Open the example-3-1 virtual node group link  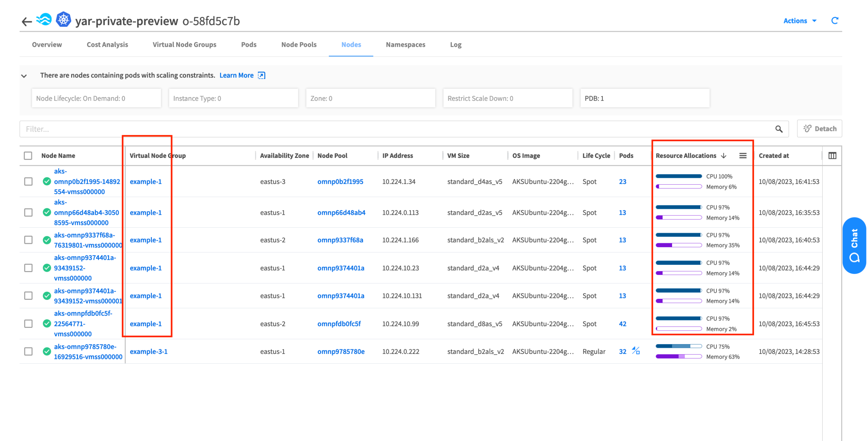tap(149, 352)
